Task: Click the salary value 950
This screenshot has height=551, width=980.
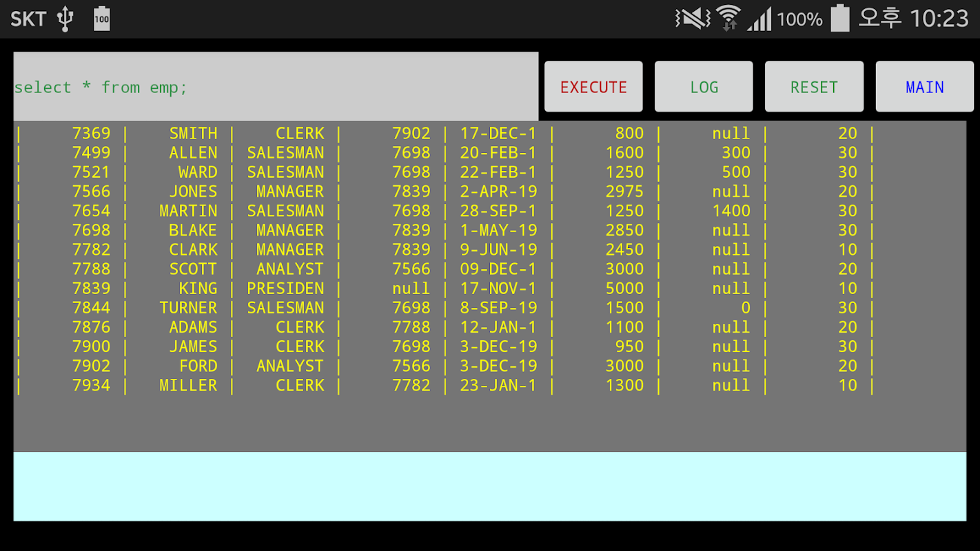Action: click(629, 346)
